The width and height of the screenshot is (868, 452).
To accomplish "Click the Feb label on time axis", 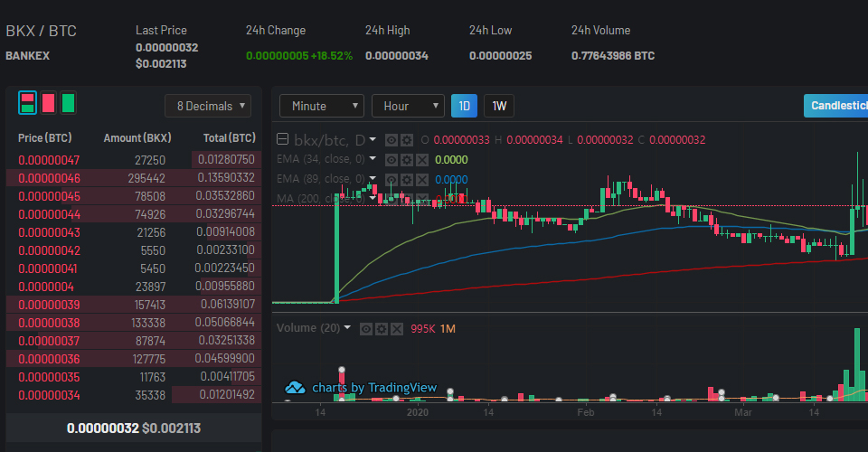I will (585, 412).
